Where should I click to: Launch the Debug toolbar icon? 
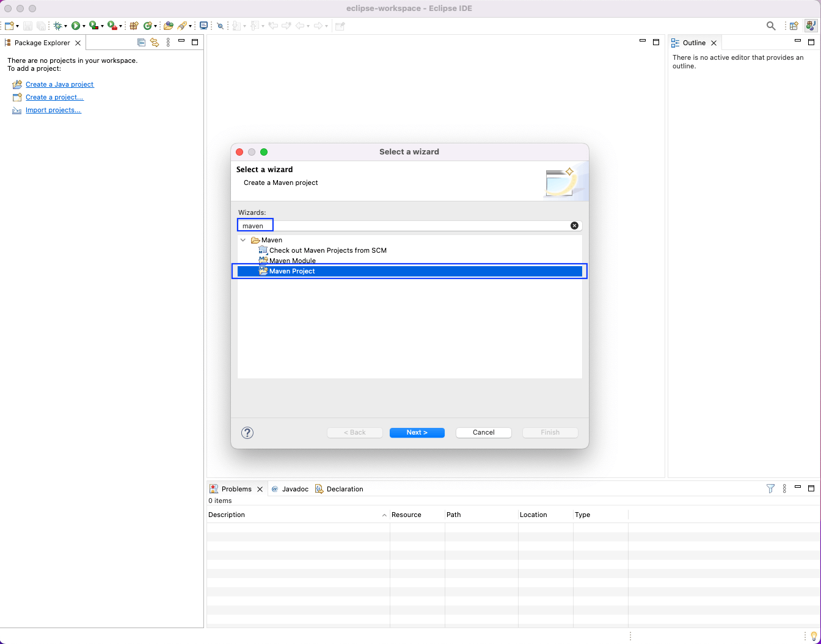57,26
